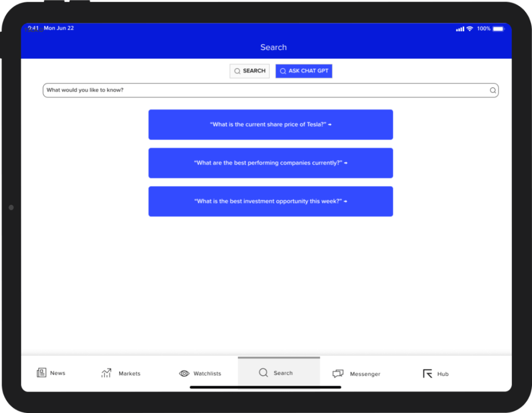Viewport: 532px width, 413px height.
Task: Tap the 100% battery percentage text
Action: pyautogui.click(x=484, y=29)
